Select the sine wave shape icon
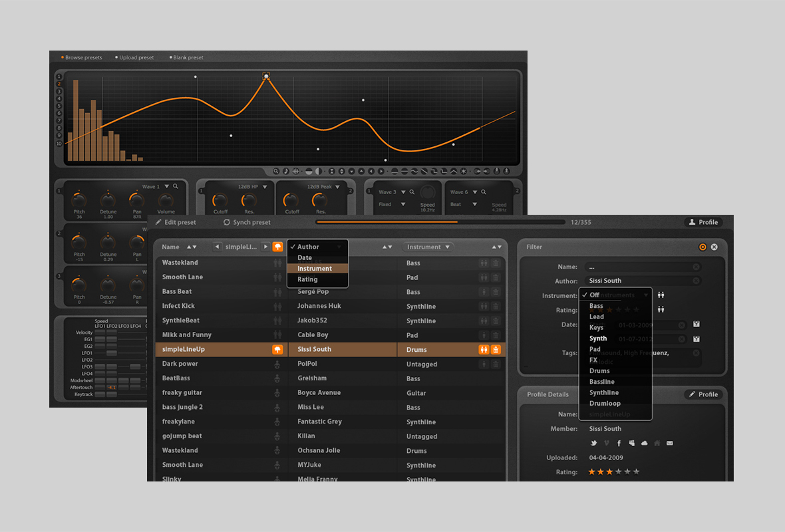 [x=414, y=171]
